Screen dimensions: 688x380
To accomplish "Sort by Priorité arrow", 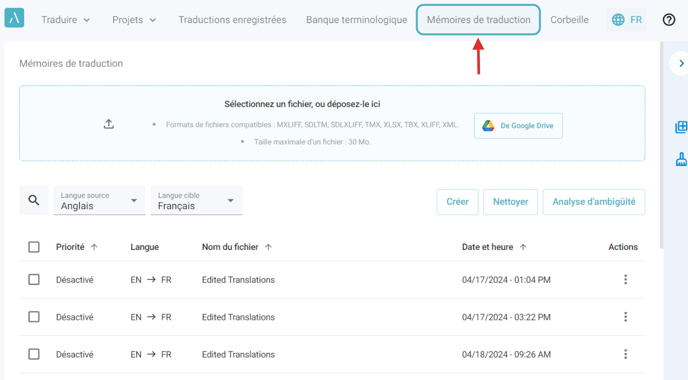I will (x=94, y=247).
